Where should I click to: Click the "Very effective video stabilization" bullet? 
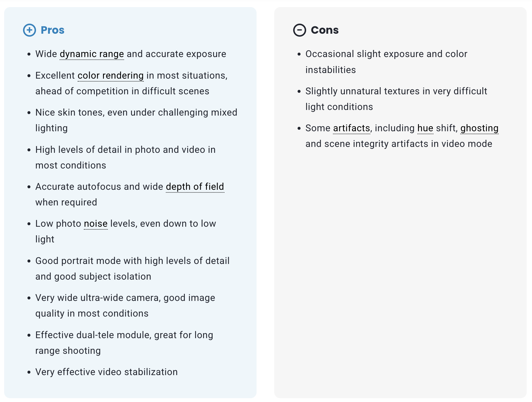(x=106, y=372)
